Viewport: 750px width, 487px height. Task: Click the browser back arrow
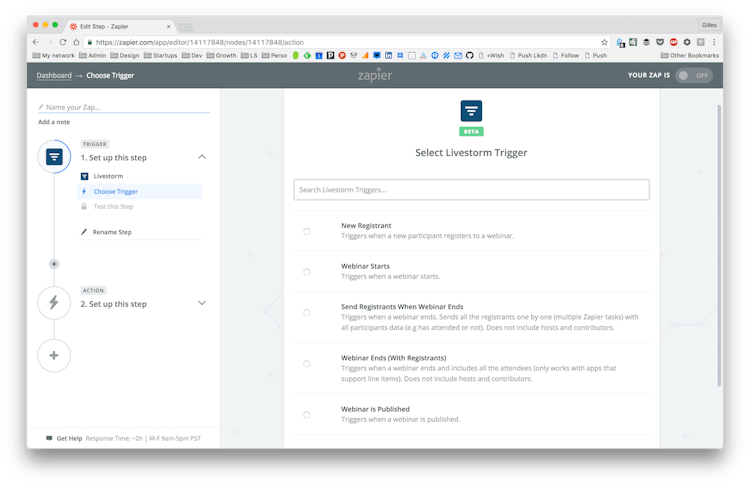36,42
